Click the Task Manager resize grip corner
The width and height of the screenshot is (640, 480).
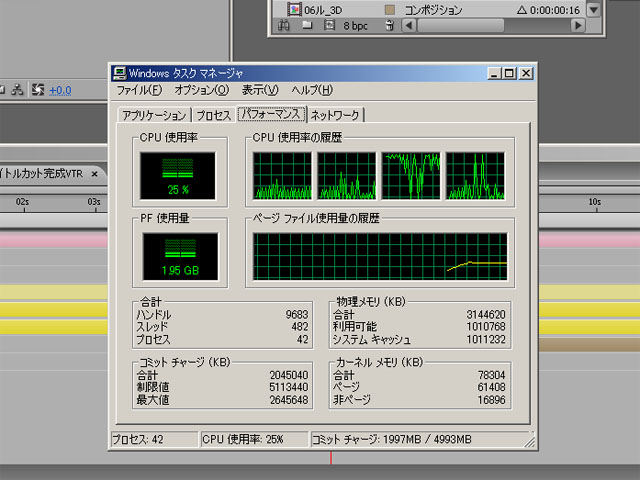point(529,442)
